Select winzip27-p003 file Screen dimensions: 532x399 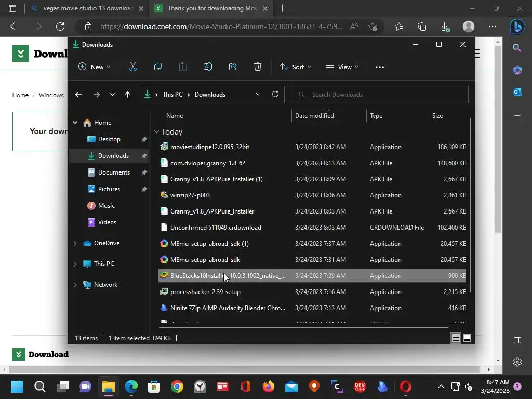[312, 195]
